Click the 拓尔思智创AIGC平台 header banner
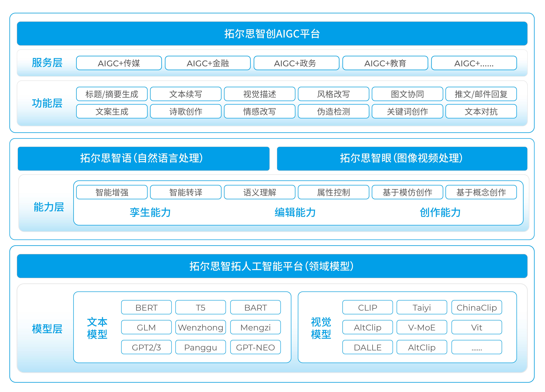Image resolution: width=545 pixels, height=392 pixels. (272, 34)
